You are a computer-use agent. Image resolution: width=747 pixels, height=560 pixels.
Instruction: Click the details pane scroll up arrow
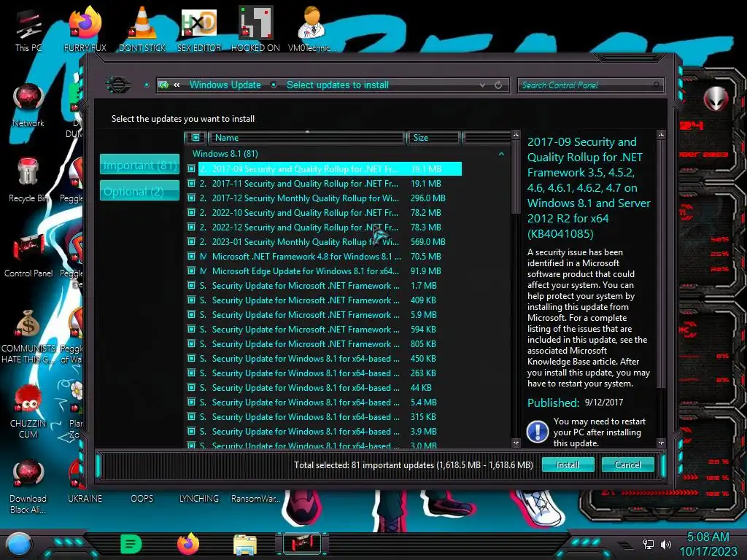point(661,135)
